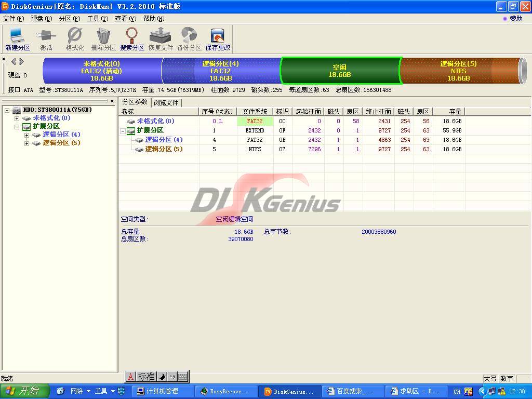
Task: Click the 删除分区 (delete partition) toolbar icon
Action: pos(103,39)
